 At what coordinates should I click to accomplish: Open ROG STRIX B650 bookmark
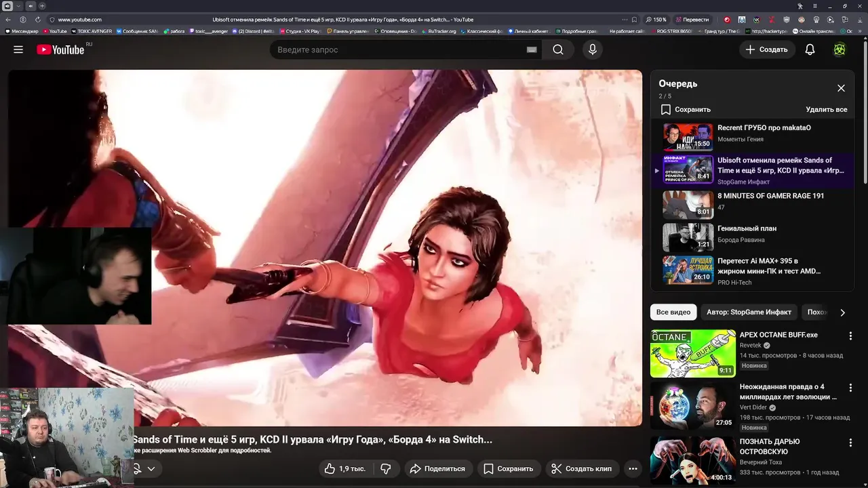coord(672,31)
